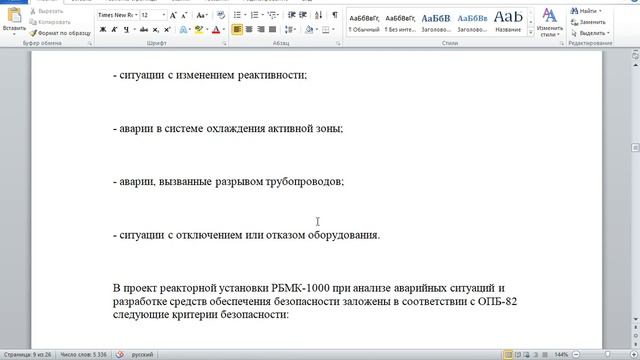Apply red font color A
640x360 pixels.
[216, 29]
